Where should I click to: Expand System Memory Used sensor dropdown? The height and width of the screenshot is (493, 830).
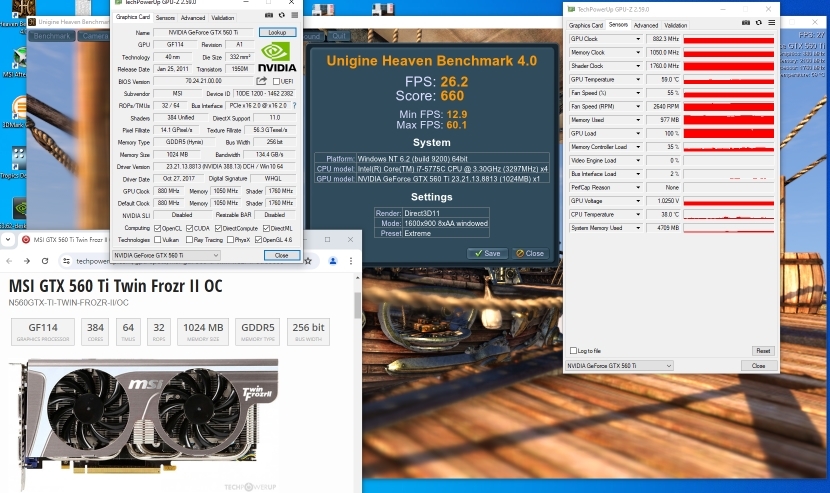638,228
